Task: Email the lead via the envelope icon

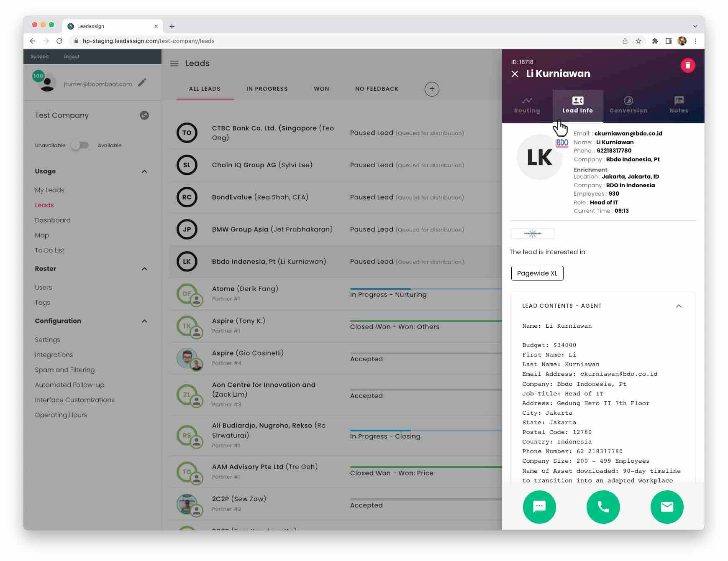Action: (666, 507)
